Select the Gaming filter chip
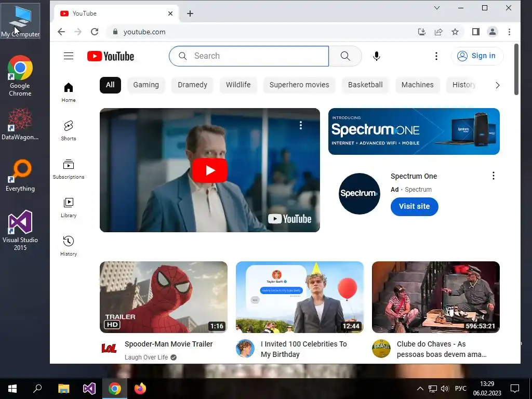 click(x=146, y=85)
